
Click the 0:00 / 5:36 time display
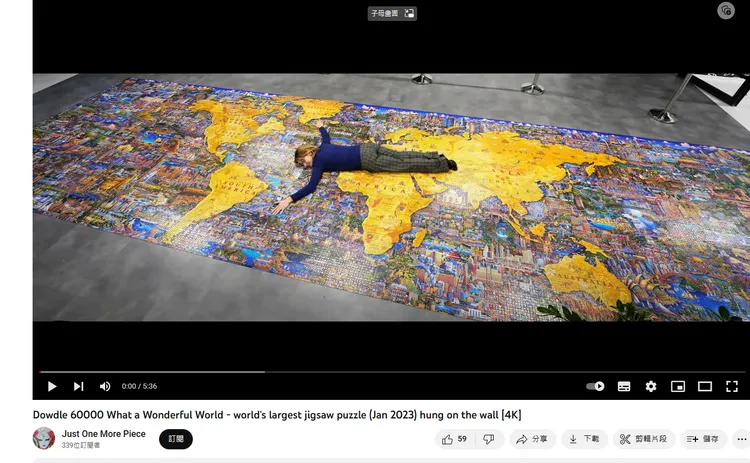tap(139, 386)
